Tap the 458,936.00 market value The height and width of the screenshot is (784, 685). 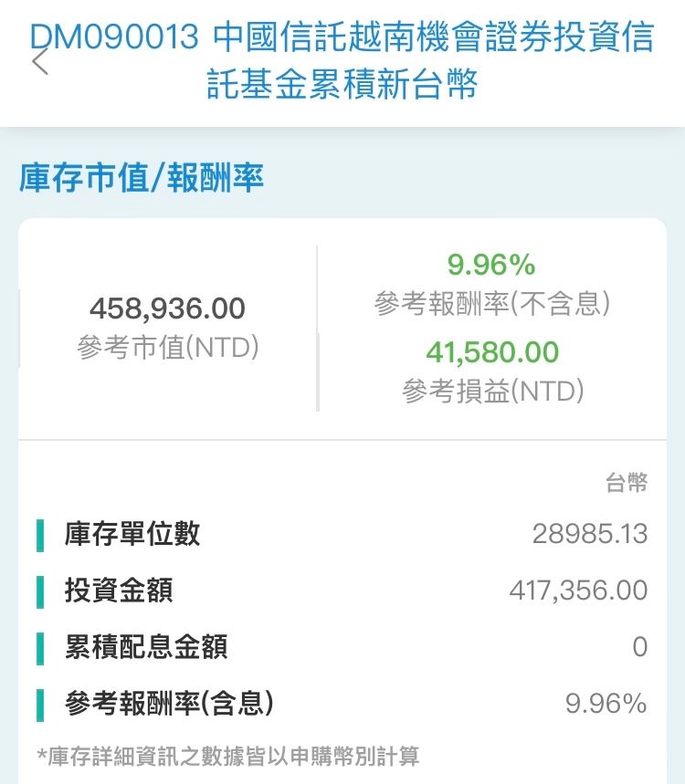pyautogui.click(x=167, y=308)
